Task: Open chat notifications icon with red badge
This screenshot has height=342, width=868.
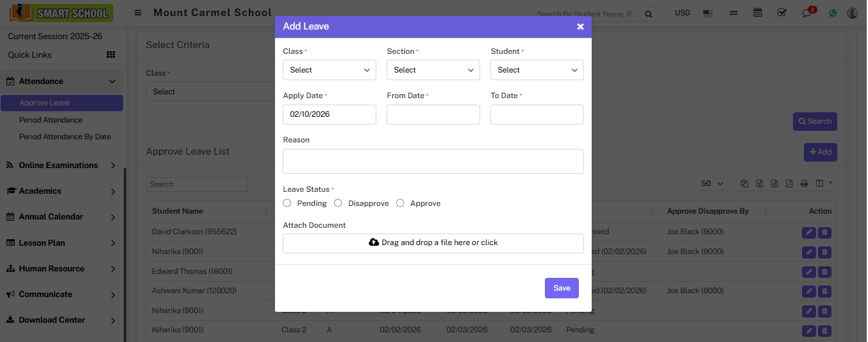Action: point(807,13)
